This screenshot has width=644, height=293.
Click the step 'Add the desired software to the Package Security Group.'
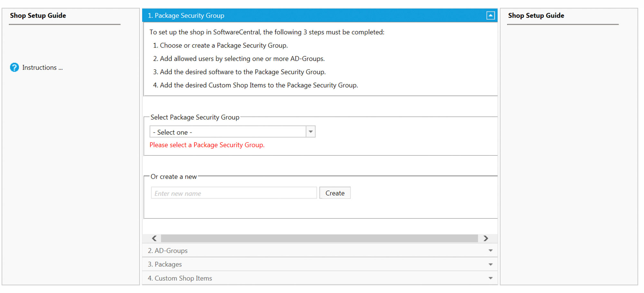coord(243,72)
